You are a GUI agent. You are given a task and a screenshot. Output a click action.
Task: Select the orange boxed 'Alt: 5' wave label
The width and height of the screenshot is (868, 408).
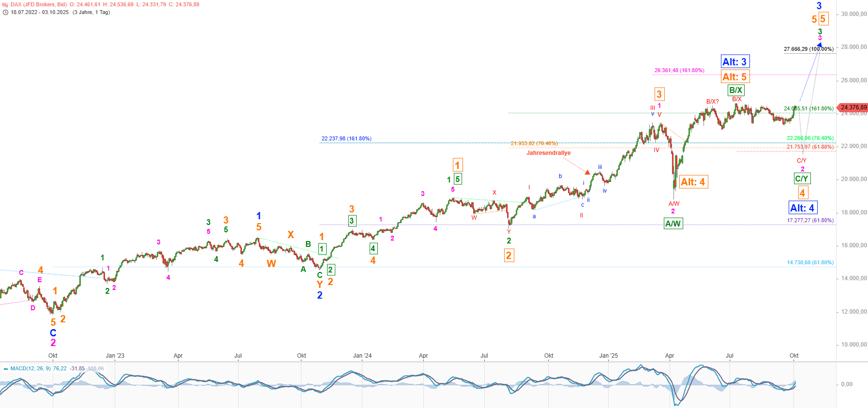click(734, 77)
